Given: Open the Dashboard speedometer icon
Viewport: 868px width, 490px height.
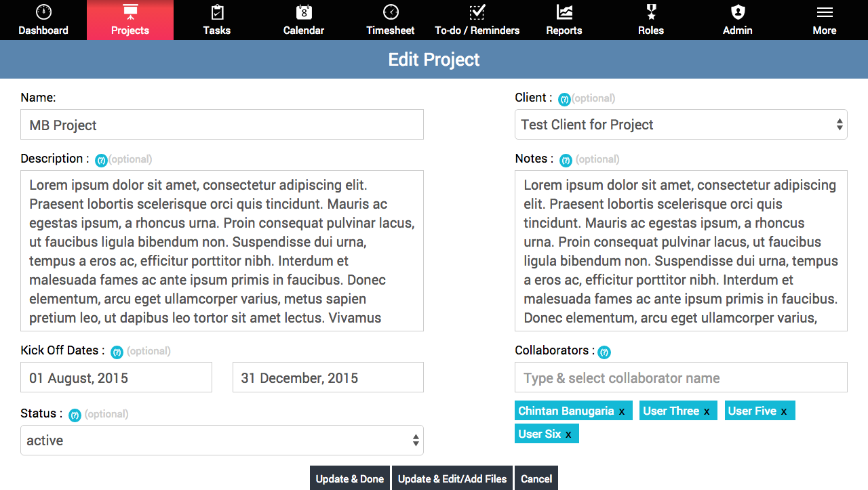Looking at the screenshot, I should [43, 12].
